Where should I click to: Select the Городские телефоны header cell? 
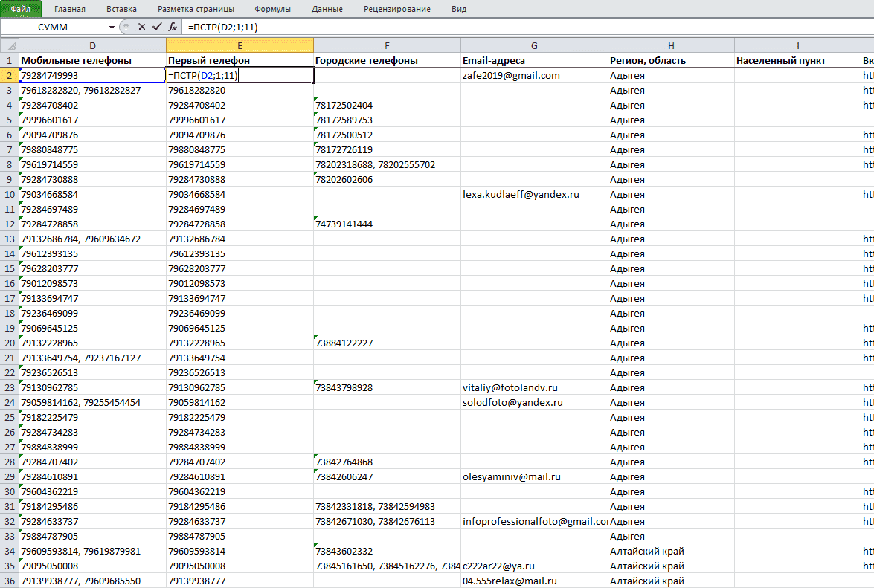pos(387,60)
